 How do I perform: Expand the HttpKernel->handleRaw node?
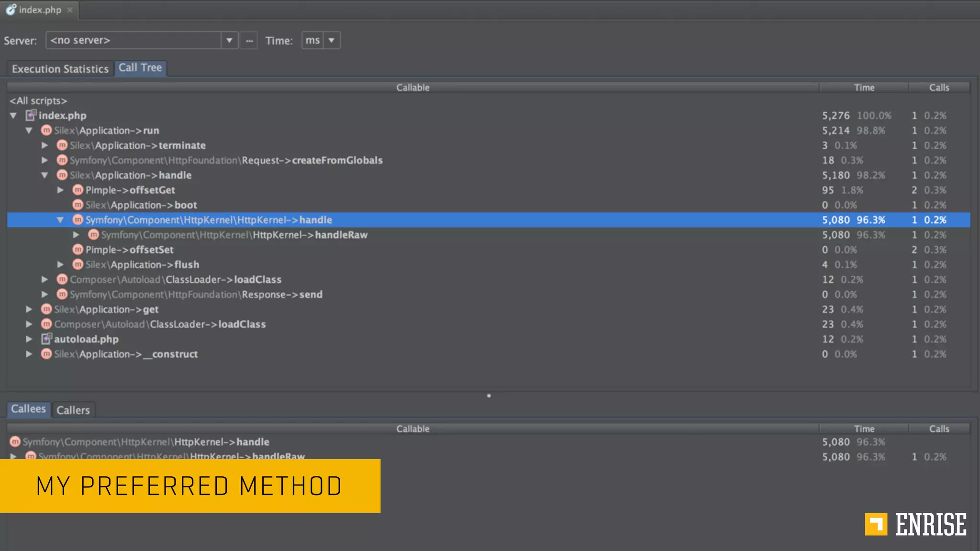pyautogui.click(x=76, y=235)
